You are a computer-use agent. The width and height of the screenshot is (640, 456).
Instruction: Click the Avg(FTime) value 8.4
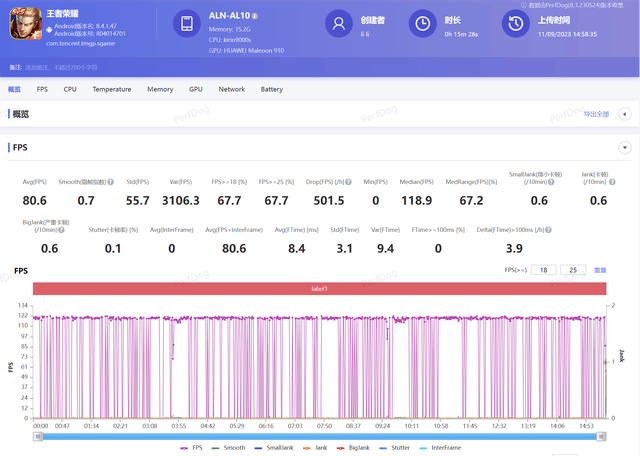(297, 248)
